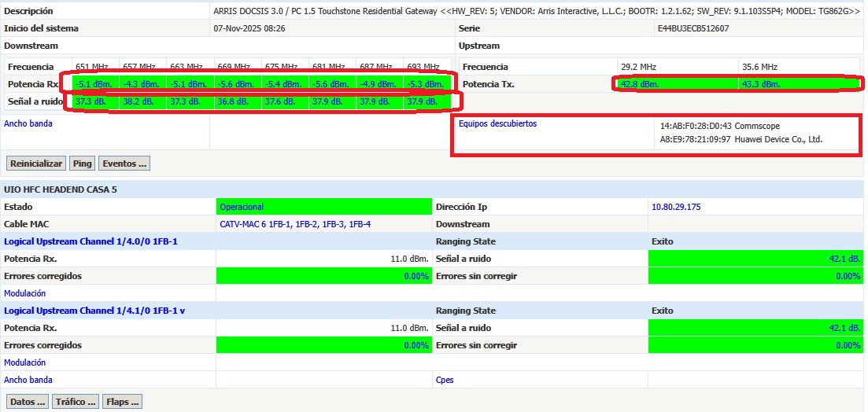Open Ancho banda link beside Cpes

(28, 380)
